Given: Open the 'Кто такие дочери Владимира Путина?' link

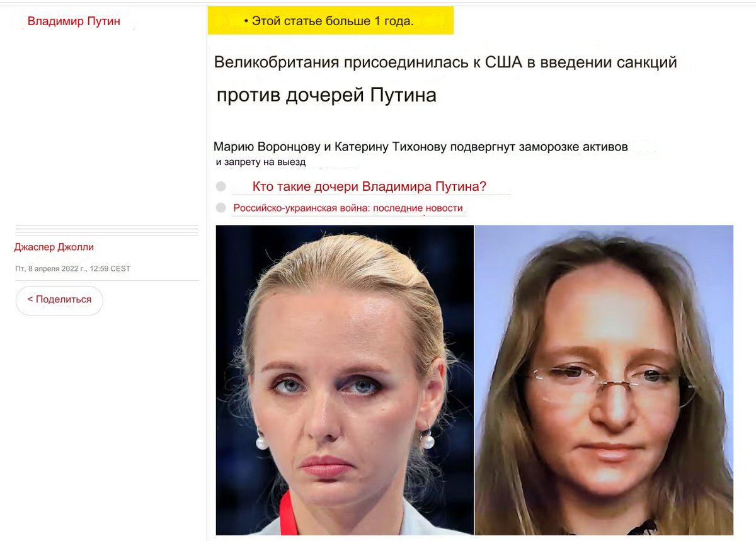Looking at the screenshot, I should (x=369, y=186).
